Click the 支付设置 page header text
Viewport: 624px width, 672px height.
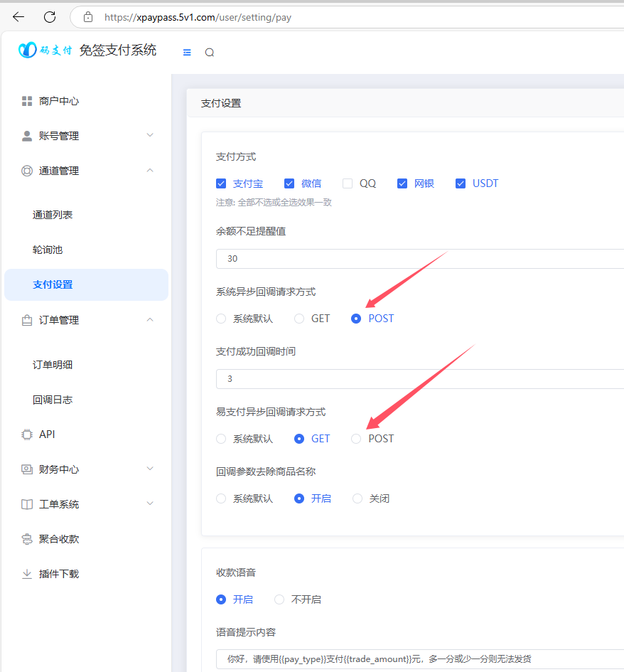(221, 103)
